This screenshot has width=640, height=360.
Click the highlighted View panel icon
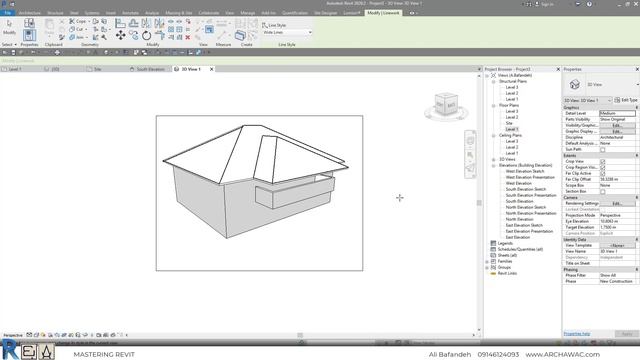pos(209,29)
